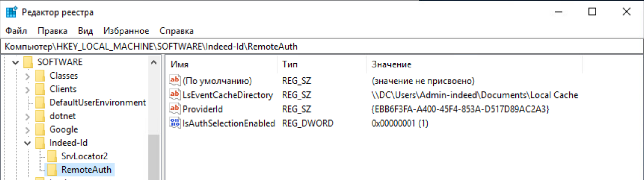Image resolution: width=644 pixels, height=180 pixels.
Task: Click the registry path address bar
Action: point(299,47)
